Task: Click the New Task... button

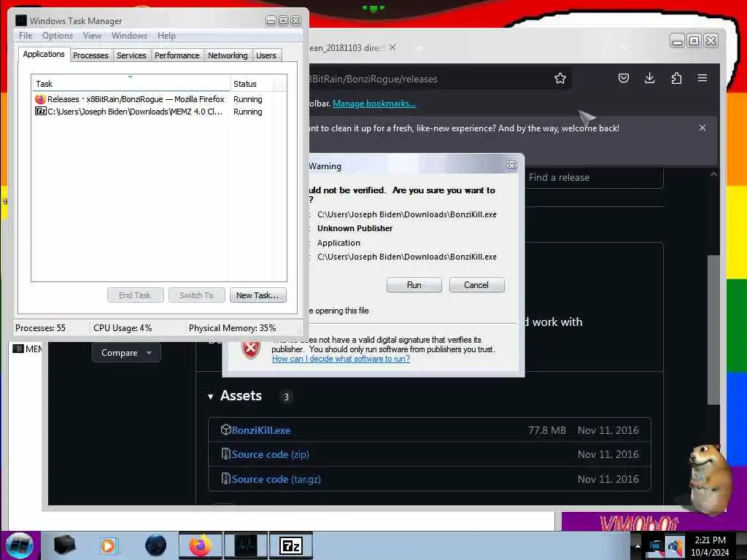Action: 258,295
